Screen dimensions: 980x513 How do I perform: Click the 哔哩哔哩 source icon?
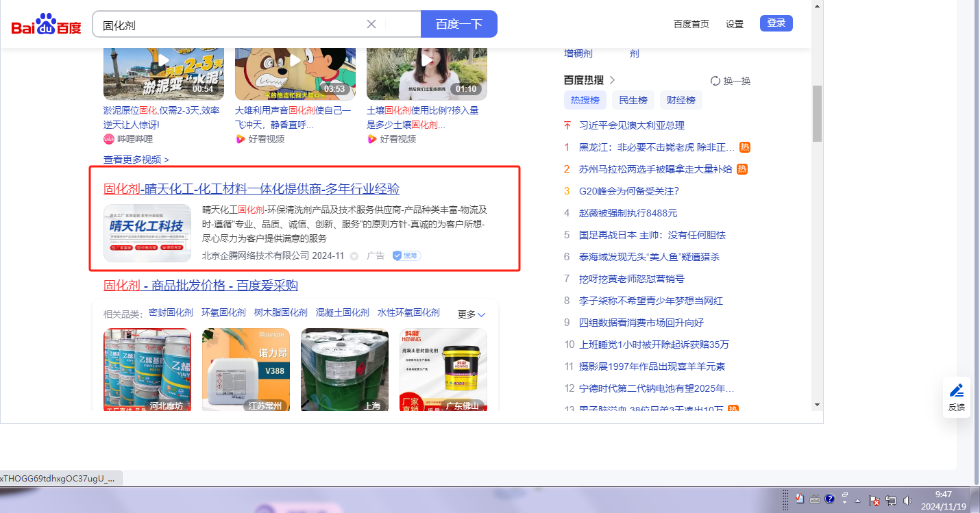[x=108, y=139]
